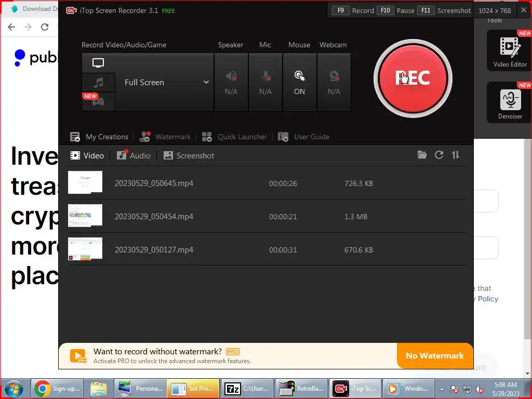The width and height of the screenshot is (532, 399).
Task: Click the F10 Pause hotkey label
Action: coord(395,10)
